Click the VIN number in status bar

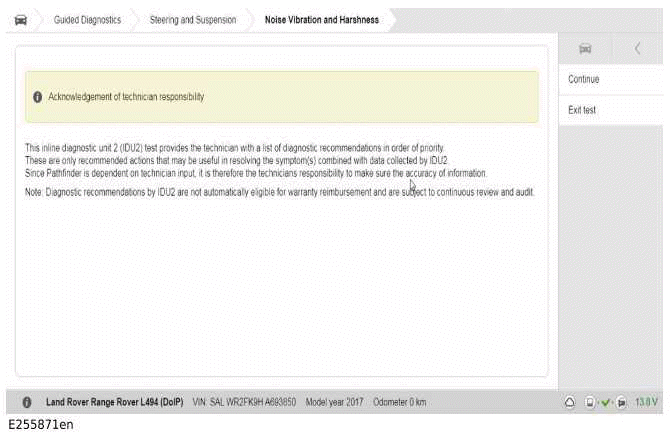coord(244,402)
